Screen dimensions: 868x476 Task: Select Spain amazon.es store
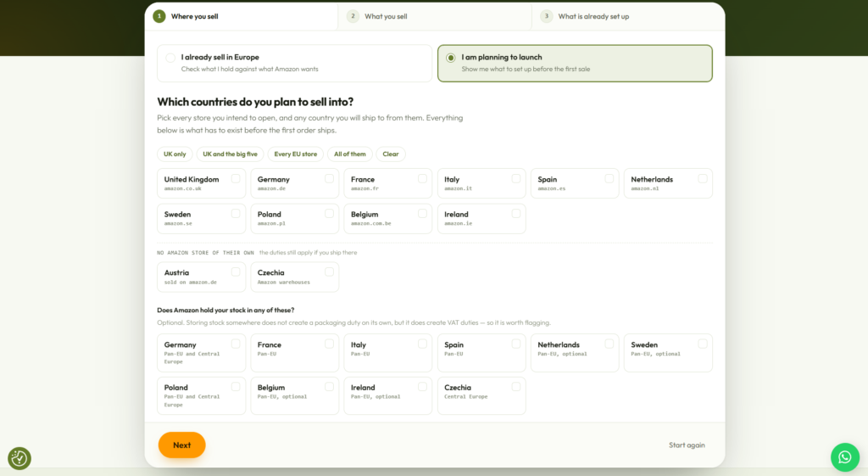point(575,183)
